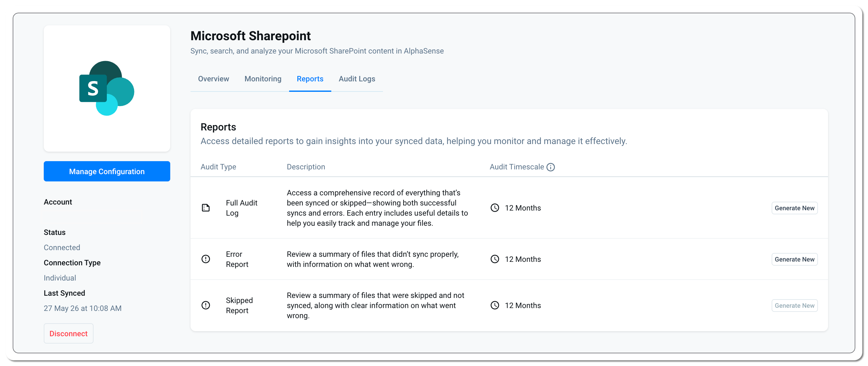
Task: Click the Connection Type label
Action: point(72,263)
